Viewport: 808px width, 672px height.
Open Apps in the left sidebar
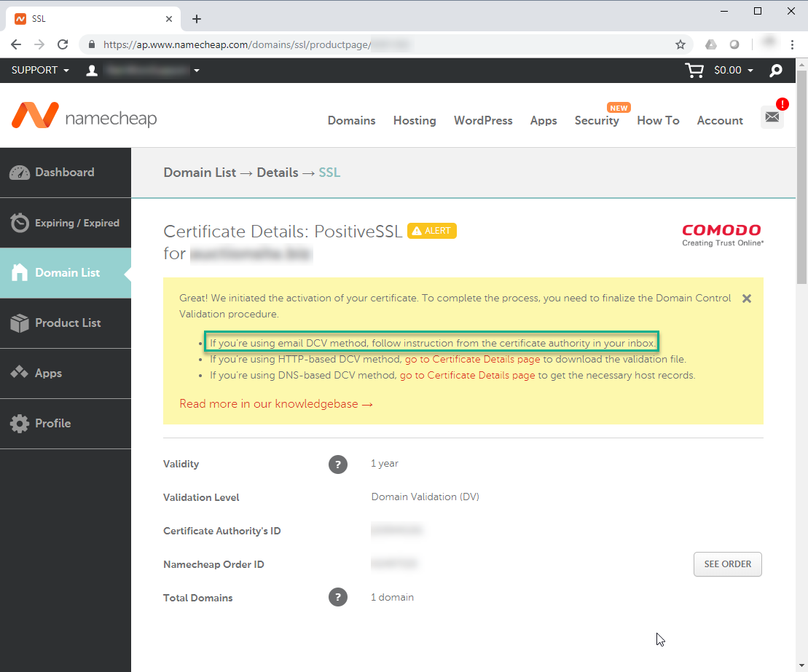[x=66, y=373]
